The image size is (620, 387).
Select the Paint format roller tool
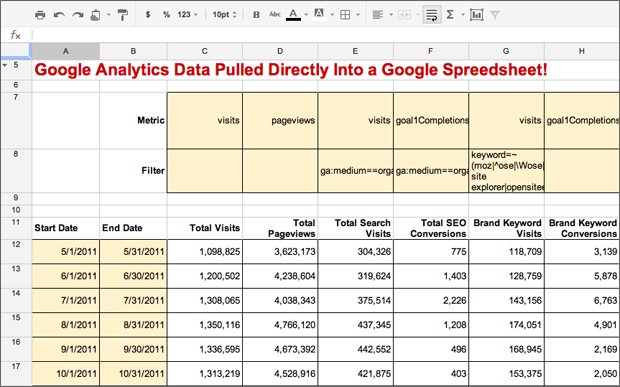[123, 15]
